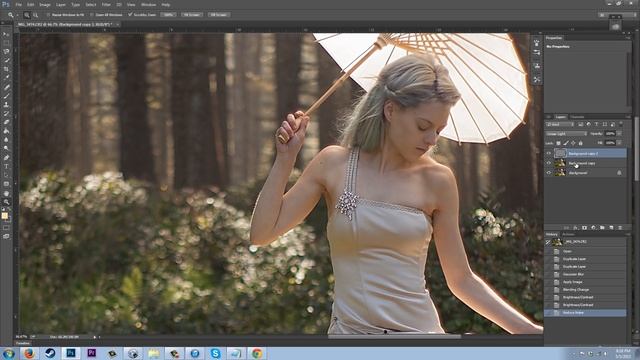Select the Spot Healing Brush tool

[x=6, y=87]
